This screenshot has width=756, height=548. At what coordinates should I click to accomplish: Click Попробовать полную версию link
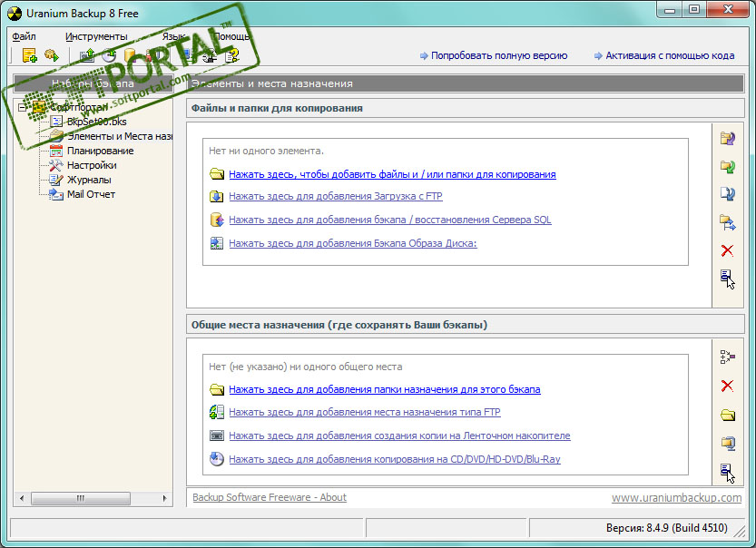point(498,55)
